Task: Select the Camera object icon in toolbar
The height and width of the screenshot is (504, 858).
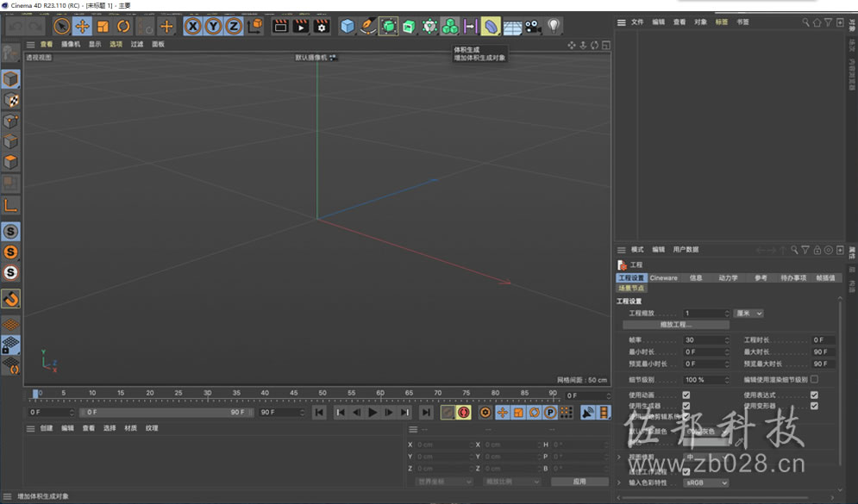Action: tap(532, 26)
